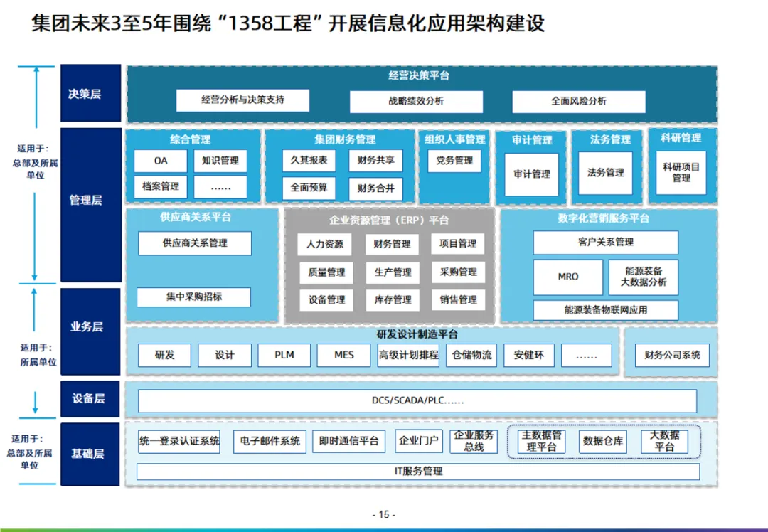
Task: Select the 设备管理 box
Action: pos(326,300)
